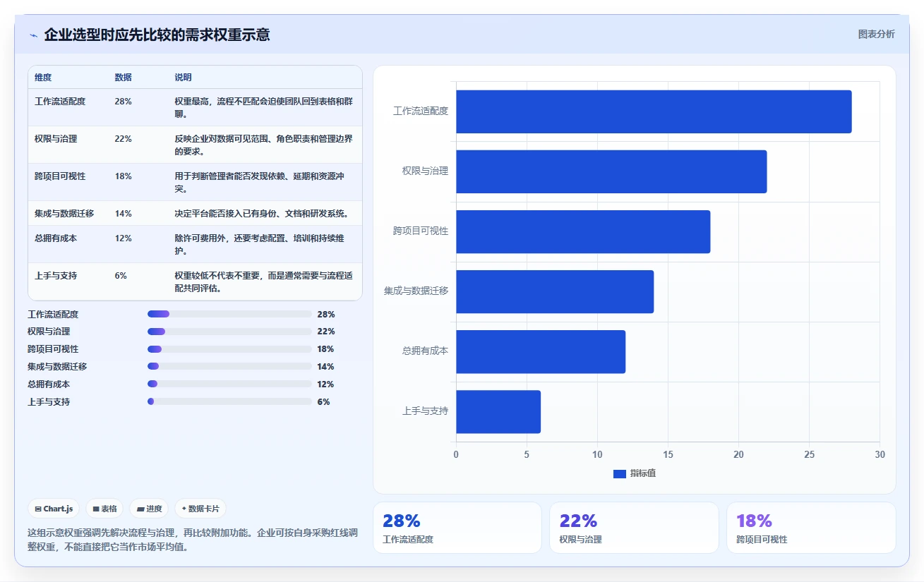924x582 pixels.
Task: Click the 跨项目可视性 18% progress bar
Action: point(229,349)
